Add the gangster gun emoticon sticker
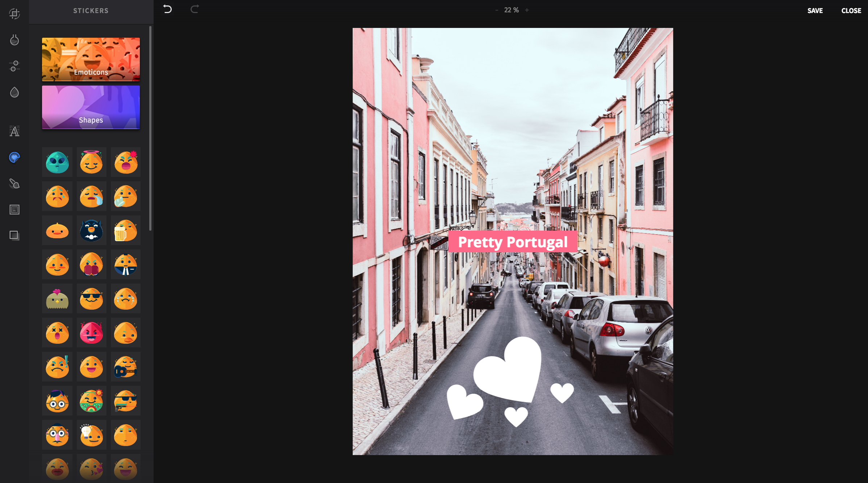This screenshot has width=868, height=483. (x=126, y=401)
